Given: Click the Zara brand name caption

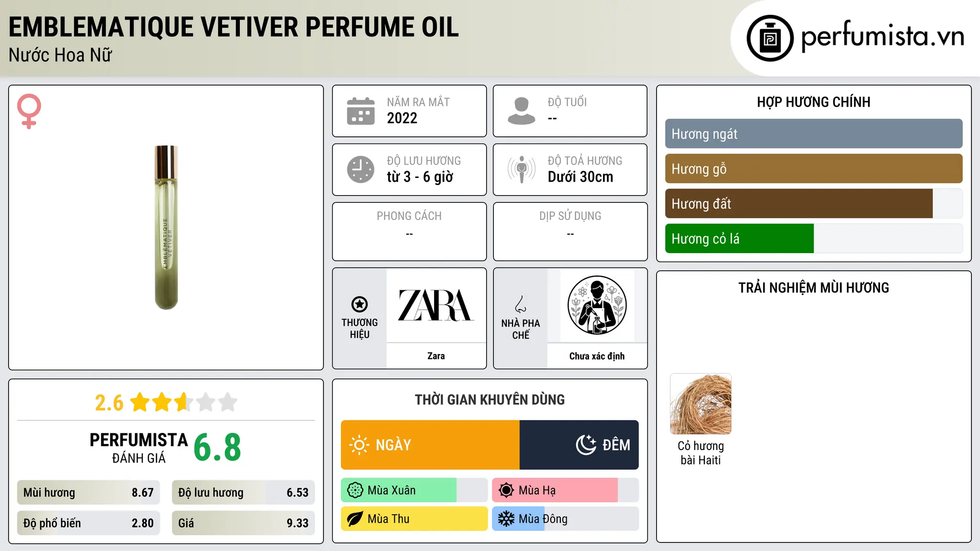Looking at the screenshot, I should pyautogui.click(x=436, y=356).
